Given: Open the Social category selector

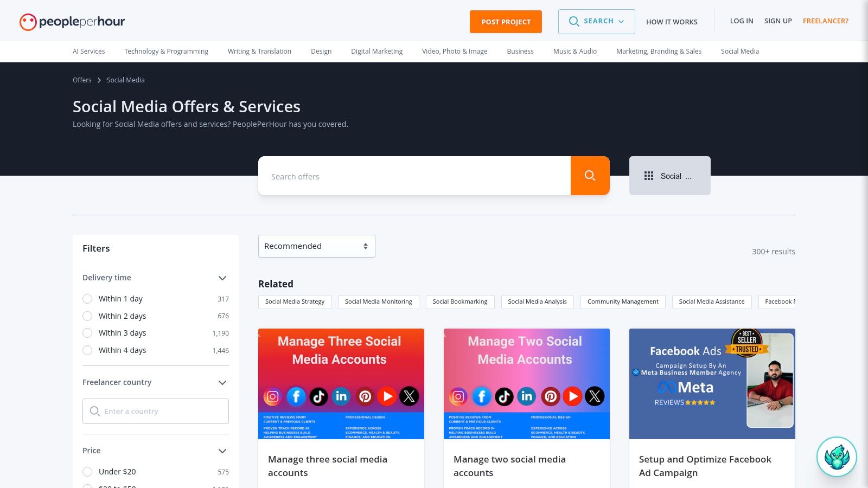Looking at the screenshot, I should tap(670, 176).
